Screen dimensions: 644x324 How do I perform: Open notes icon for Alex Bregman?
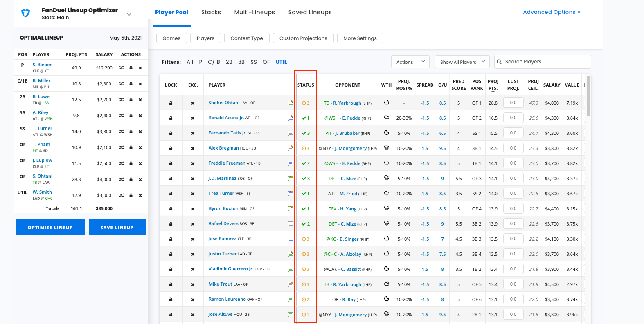[x=290, y=148]
